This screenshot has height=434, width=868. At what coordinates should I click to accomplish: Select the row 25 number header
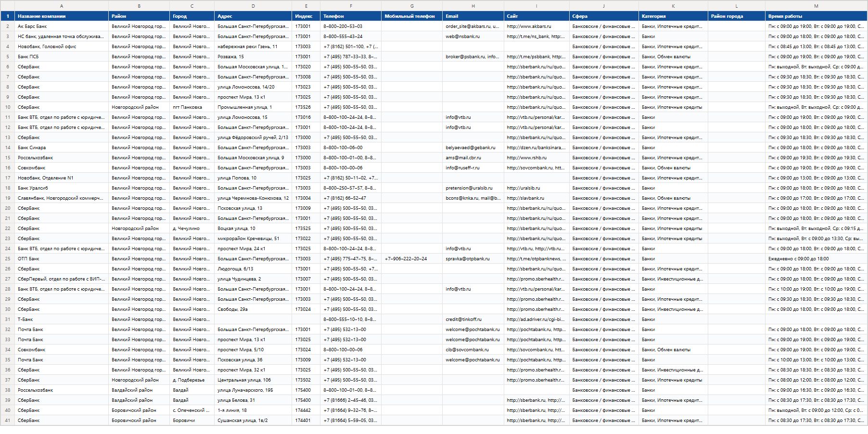click(8, 259)
